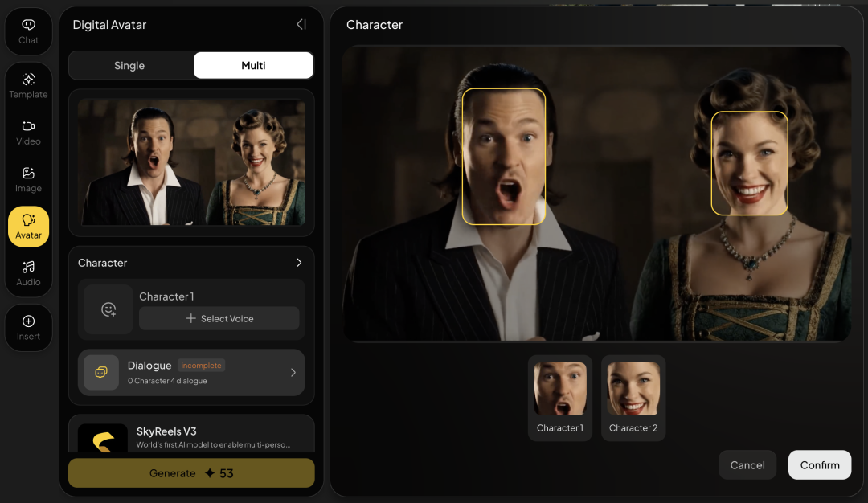
Task: Open the SkyReels V3 model selector
Action: [x=191, y=436]
